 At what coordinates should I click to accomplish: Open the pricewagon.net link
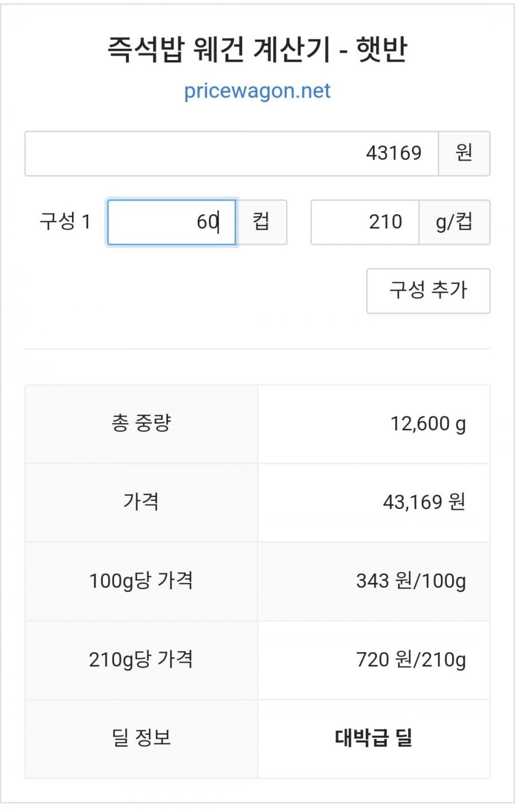pos(257,91)
